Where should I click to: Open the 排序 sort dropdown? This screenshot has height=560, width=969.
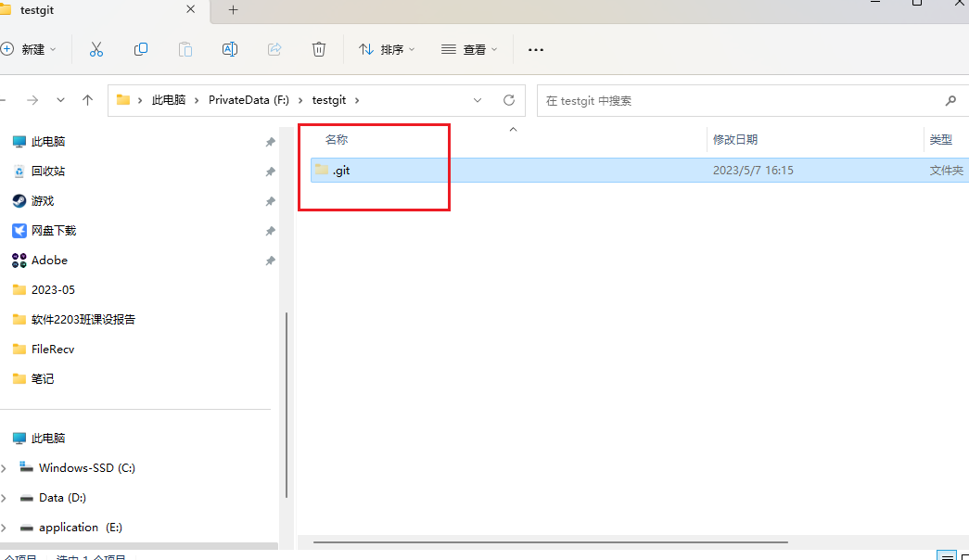pos(387,49)
